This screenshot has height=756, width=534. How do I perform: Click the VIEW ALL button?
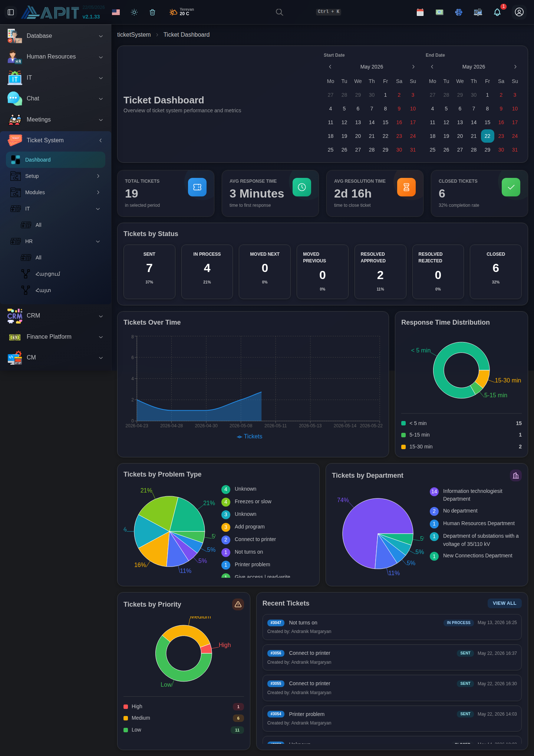pyautogui.click(x=504, y=603)
